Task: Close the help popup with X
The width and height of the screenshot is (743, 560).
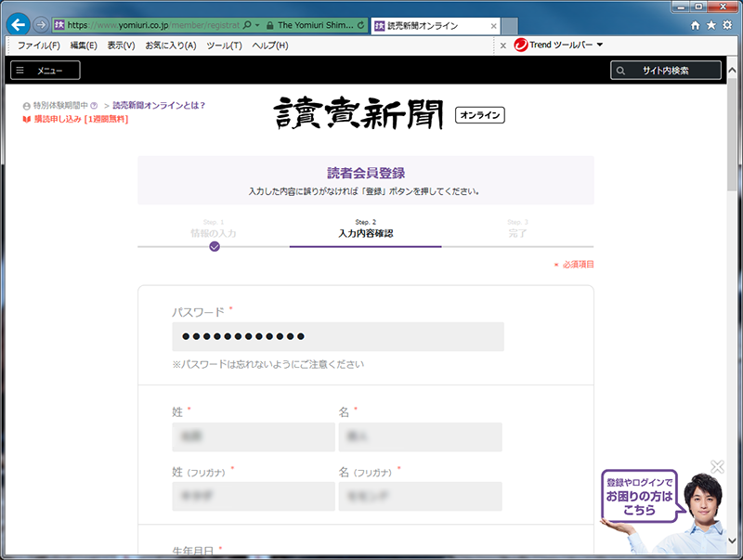Action: click(x=717, y=467)
